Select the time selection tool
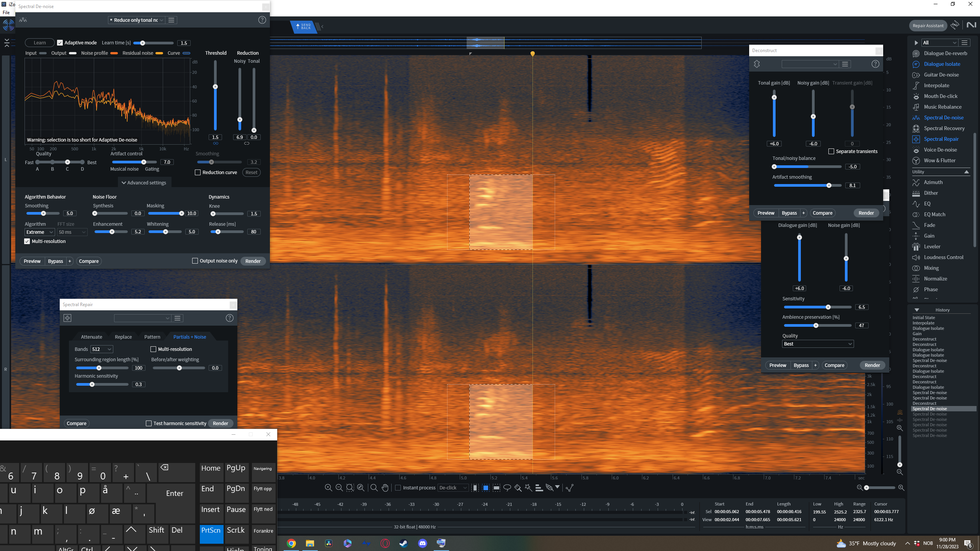 pyautogui.click(x=475, y=487)
